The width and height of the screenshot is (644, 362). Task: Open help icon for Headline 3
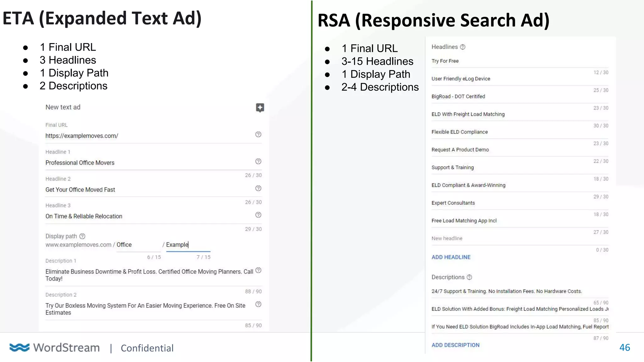(258, 215)
